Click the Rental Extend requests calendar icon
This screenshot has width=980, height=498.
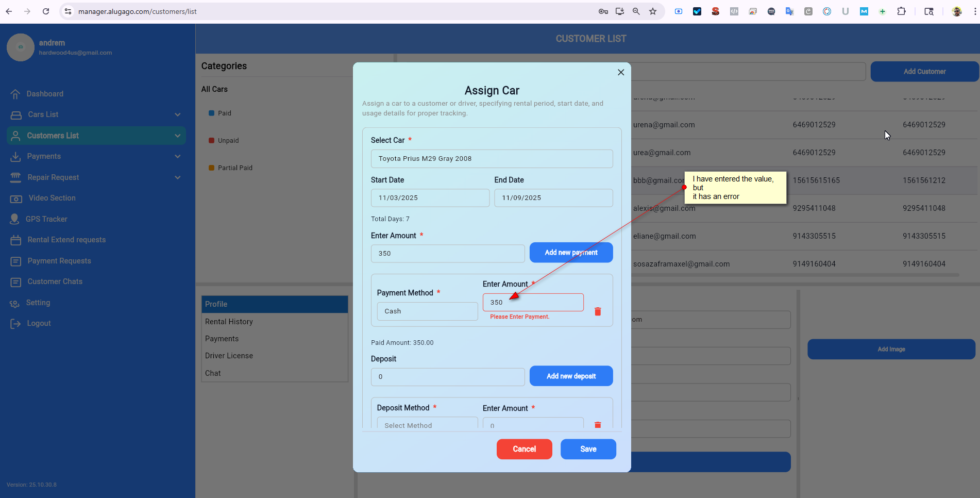click(x=16, y=240)
